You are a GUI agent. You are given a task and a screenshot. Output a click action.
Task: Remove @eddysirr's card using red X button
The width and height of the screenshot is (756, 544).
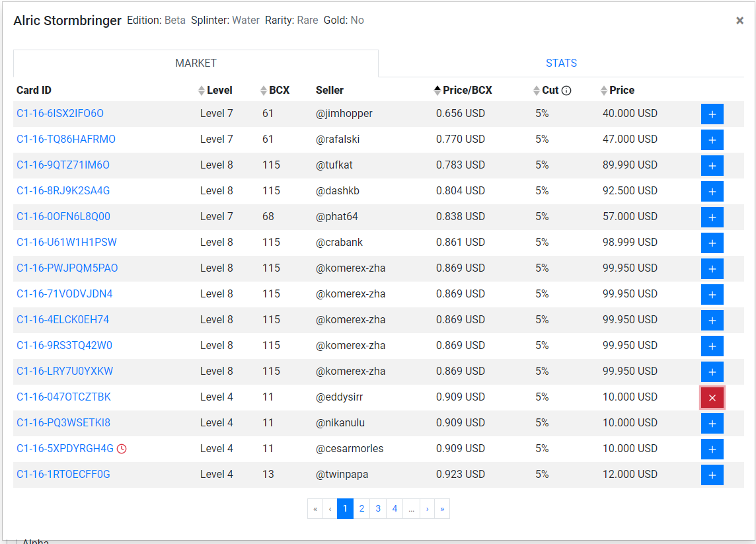coord(712,398)
